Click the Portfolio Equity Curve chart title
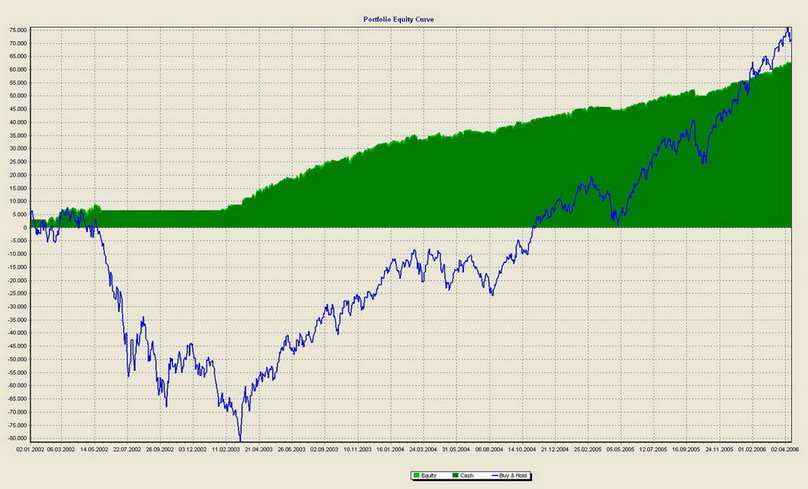Screen dimensions: 808x489 (x=398, y=20)
